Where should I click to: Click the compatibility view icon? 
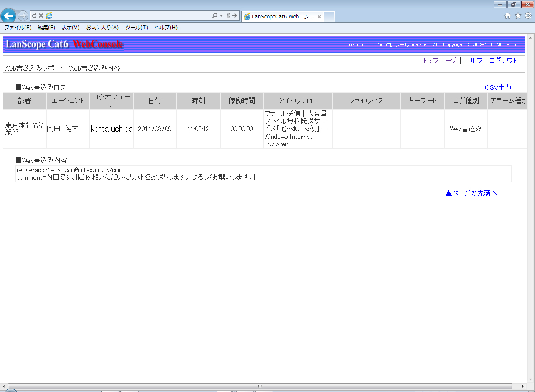[x=228, y=15]
